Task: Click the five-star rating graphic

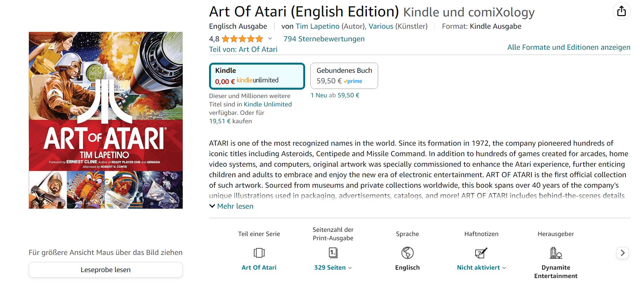Action: point(242,39)
